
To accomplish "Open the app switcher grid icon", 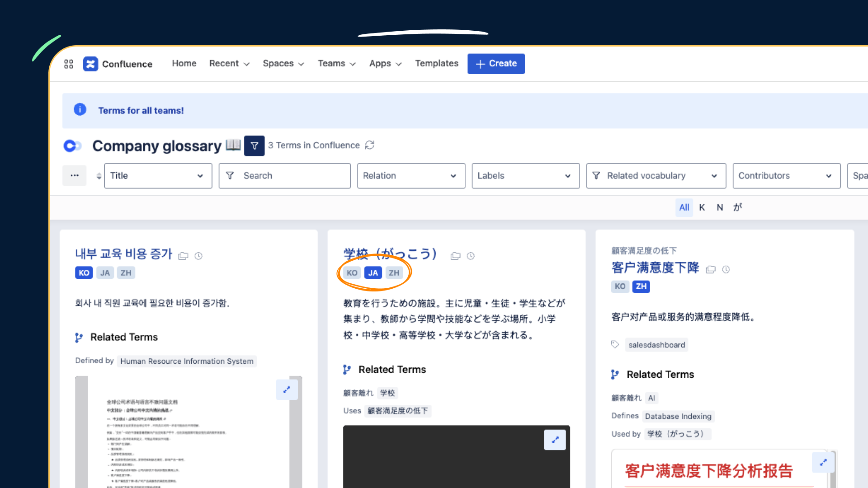I will (x=69, y=64).
